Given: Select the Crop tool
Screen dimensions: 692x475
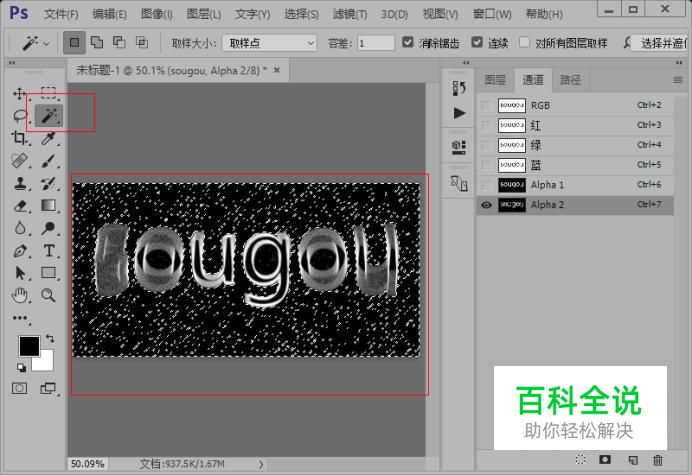Looking at the screenshot, I should [x=19, y=138].
